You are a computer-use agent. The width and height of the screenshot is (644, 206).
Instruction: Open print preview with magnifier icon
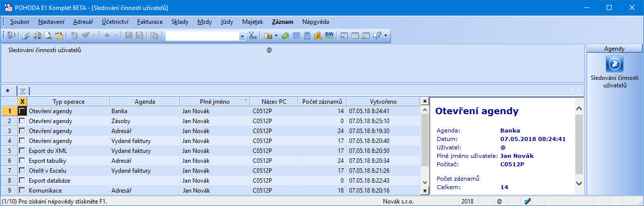(x=48, y=36)
